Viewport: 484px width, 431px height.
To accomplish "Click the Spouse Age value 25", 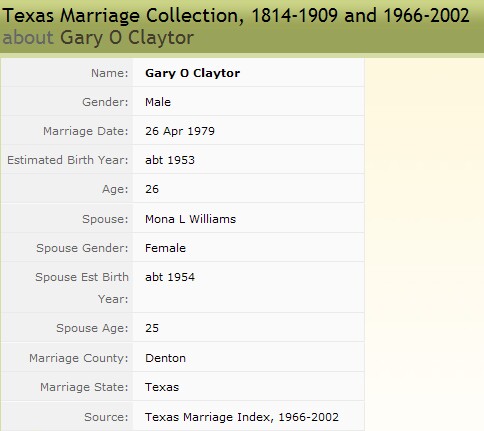I will tap(152, 328).
